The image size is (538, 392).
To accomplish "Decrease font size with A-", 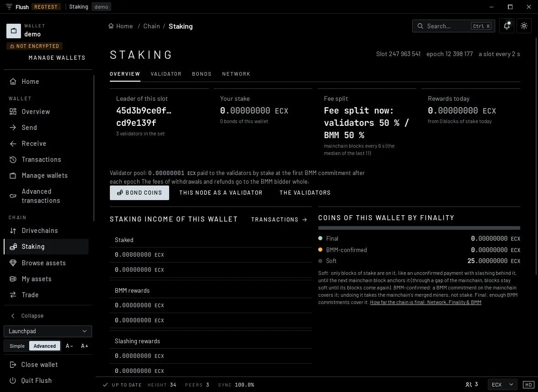I will tap(69, 346).
